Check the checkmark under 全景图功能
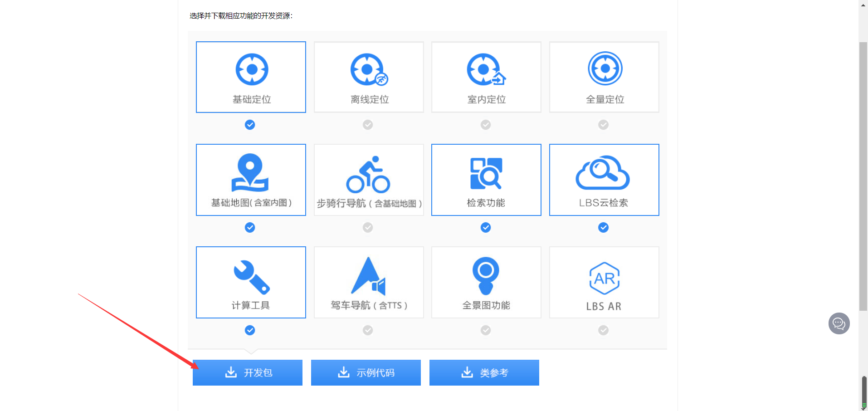This screenshot has height=411, width=868. [x=486, y=330]
